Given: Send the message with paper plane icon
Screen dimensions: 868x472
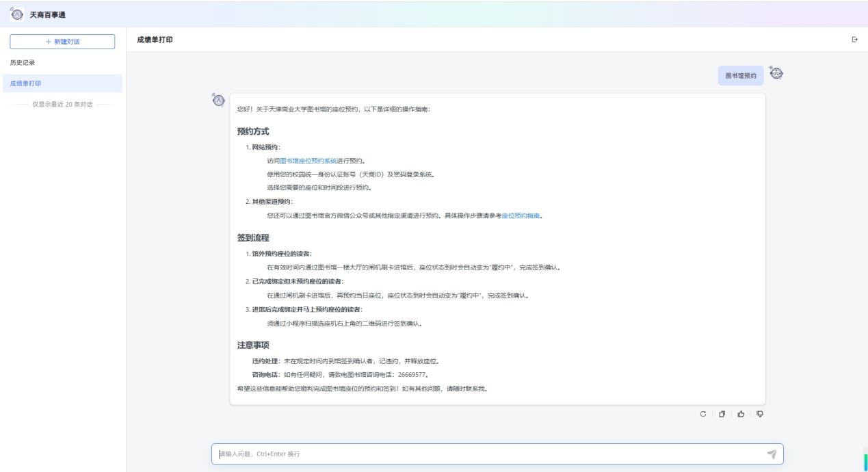Looking at the screenshot, I should [771, 454].
